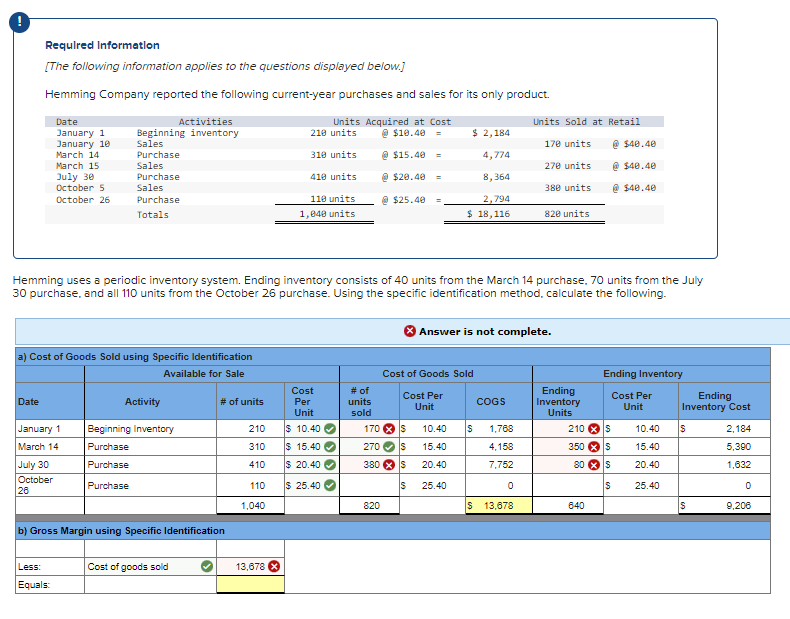Image resolution: width=790 pixels, height=619 pixels.
Task: Open the Cost of goods sold dropdown cell
Action: coord(150,567)
